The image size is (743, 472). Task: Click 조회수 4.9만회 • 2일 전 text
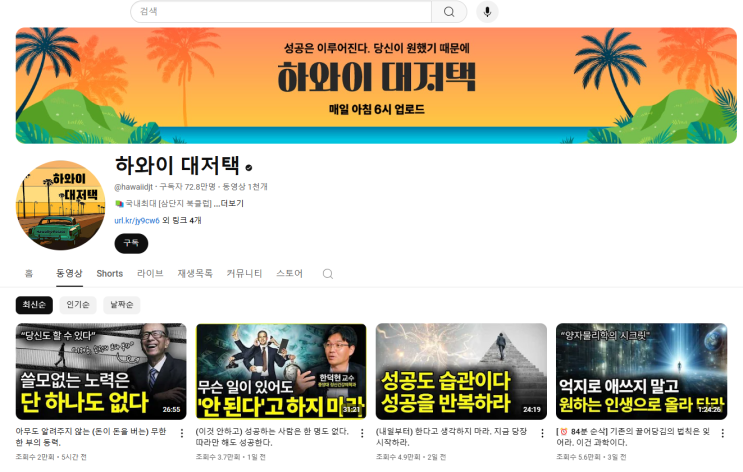tap(411, 457)
